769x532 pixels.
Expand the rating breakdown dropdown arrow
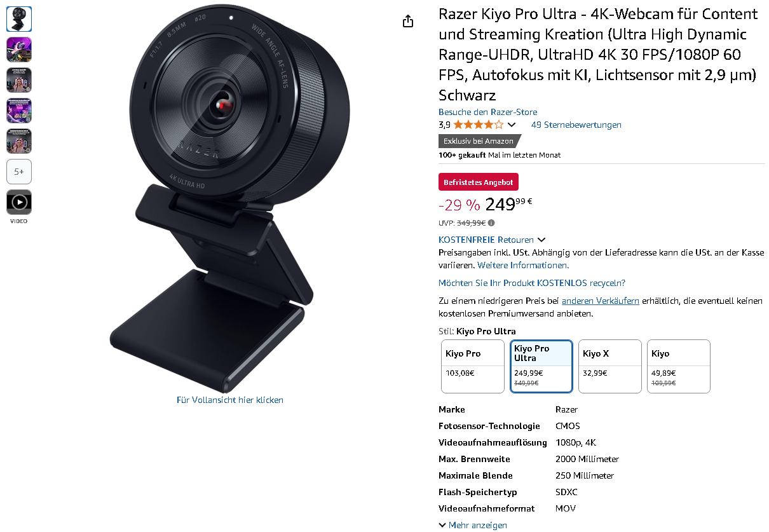tap(512, 125)
